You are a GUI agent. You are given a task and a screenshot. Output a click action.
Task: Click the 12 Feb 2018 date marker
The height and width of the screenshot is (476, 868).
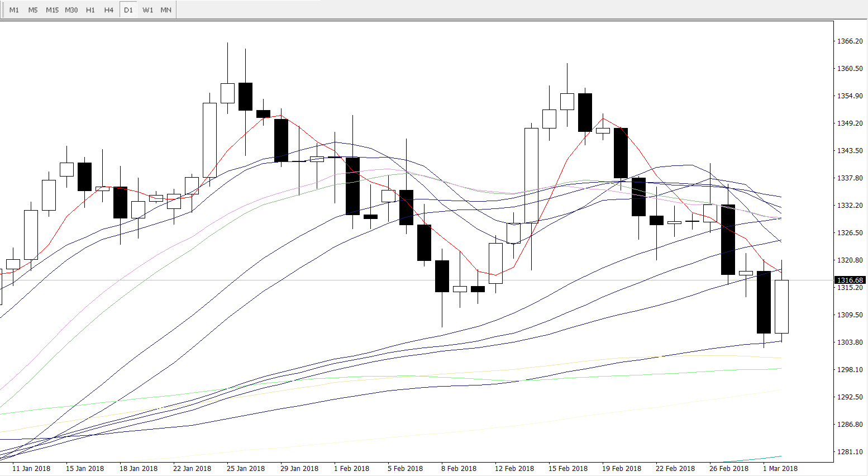click(514, 469)
